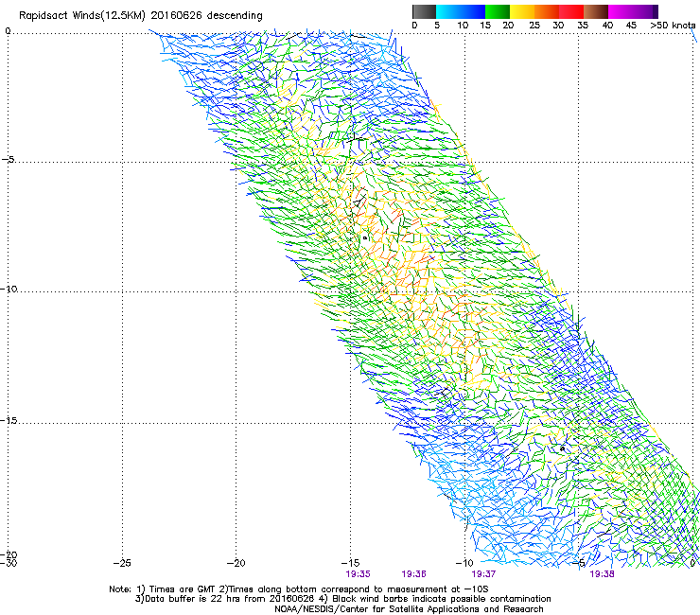
Task: Click the -20 longitude axis label
Action: pos(236,563)
